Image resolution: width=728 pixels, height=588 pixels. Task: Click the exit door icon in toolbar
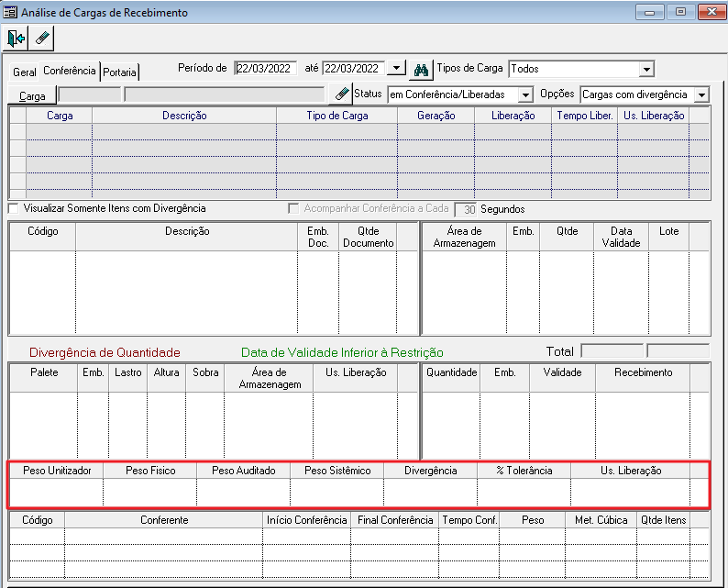tap(17, 39)
